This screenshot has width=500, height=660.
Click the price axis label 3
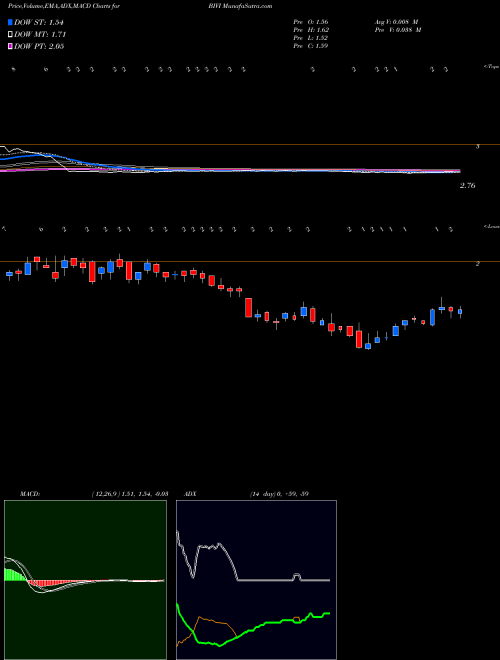[x=477, y=147]
